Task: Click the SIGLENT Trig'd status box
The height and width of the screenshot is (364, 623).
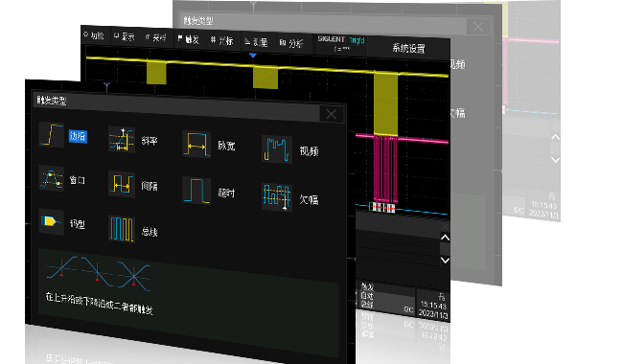Action: click(342, 44)
